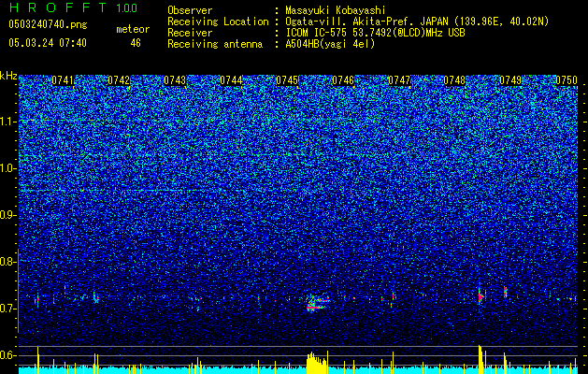Click the kHz axis unit label
Viewport: 588px width, 374px height.
pyautogui.click(x=8, y=76)
